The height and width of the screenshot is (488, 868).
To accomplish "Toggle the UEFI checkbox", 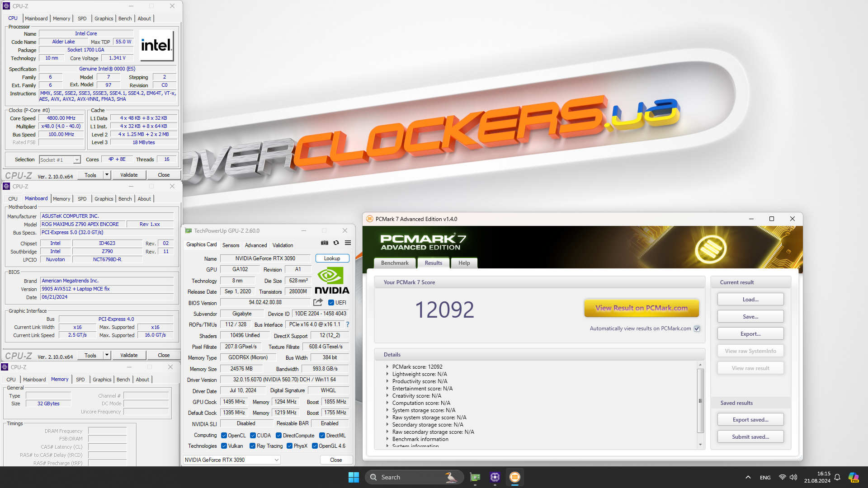I will (331, 303).
